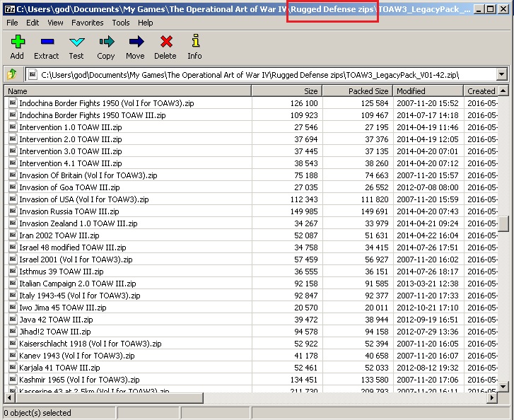Open the File menu

point(12,23)
